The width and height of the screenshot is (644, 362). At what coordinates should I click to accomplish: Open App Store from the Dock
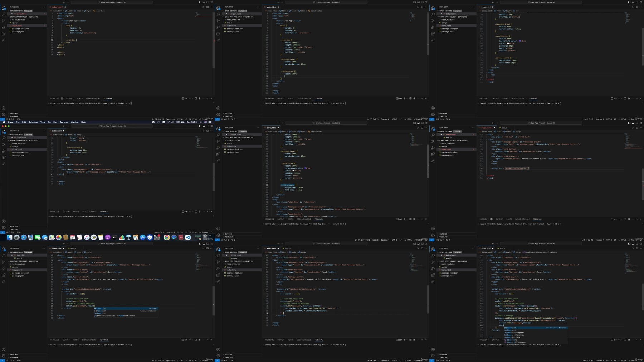143,237
